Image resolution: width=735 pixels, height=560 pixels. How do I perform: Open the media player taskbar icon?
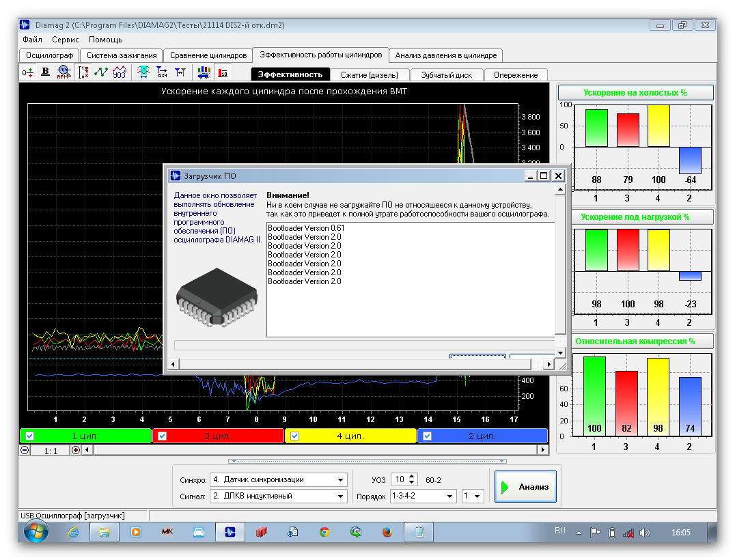(136, 533)
